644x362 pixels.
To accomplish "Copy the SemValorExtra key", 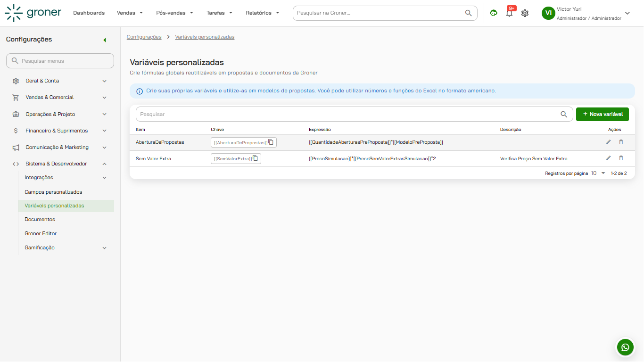I will point(255,158).
